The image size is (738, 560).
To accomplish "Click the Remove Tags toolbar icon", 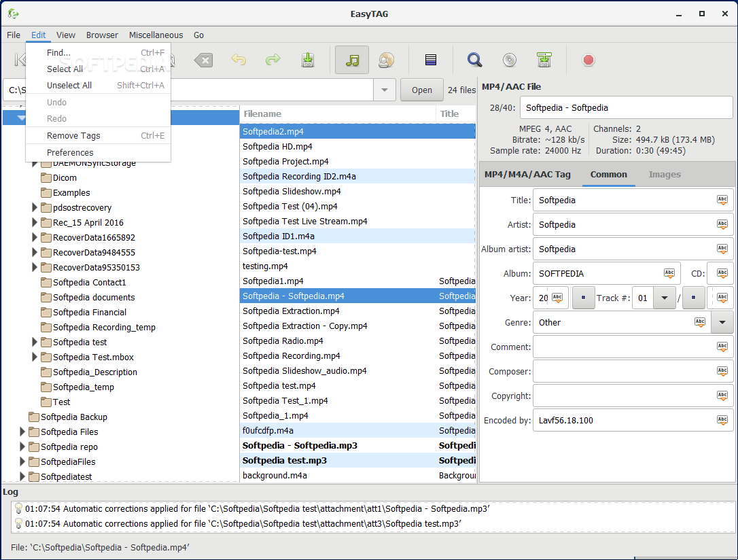I will (x=203, y=60).
